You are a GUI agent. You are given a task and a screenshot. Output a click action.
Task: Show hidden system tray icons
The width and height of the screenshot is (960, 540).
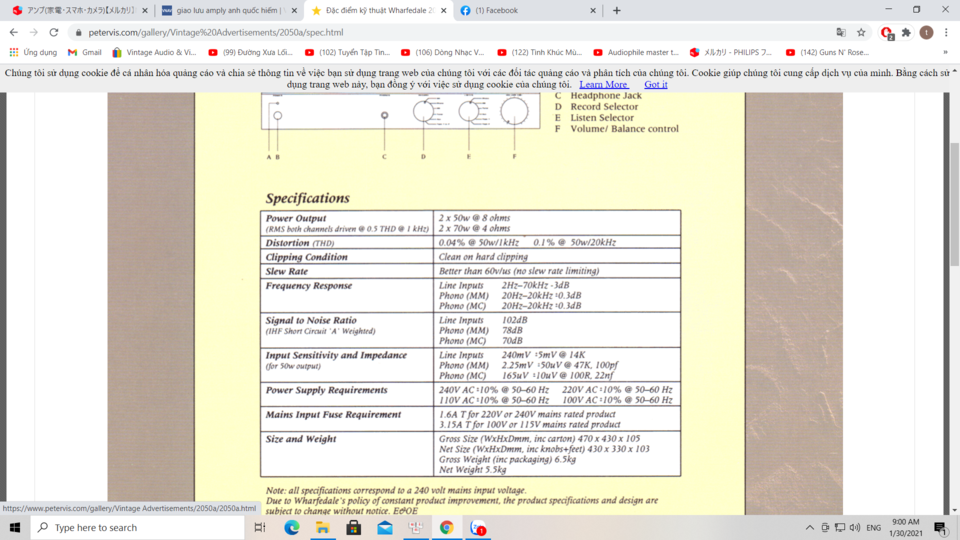coord(809,527)
